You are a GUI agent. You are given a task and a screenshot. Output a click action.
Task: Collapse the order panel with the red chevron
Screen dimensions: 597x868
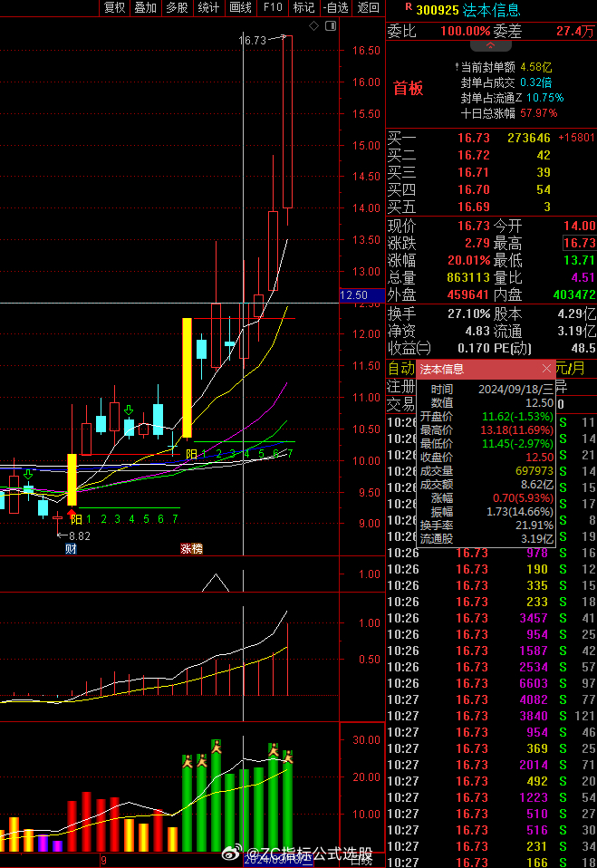pos(491,45)
